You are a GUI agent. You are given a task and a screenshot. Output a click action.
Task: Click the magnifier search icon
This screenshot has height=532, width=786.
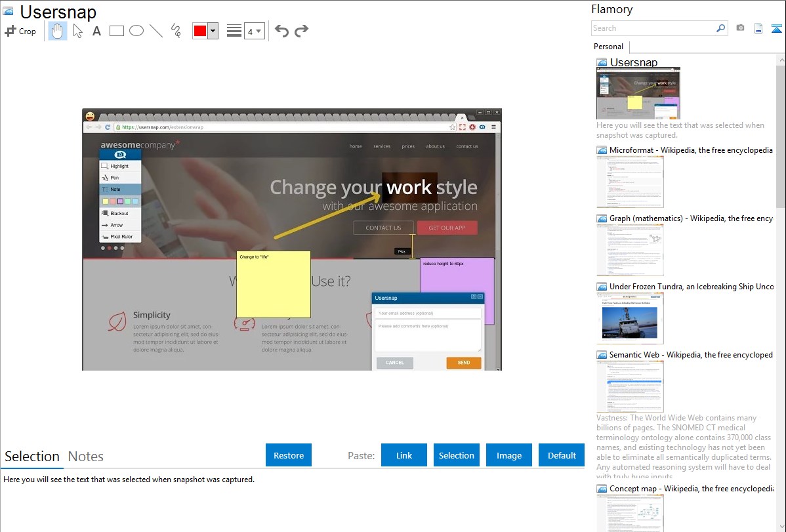point(721,28)
